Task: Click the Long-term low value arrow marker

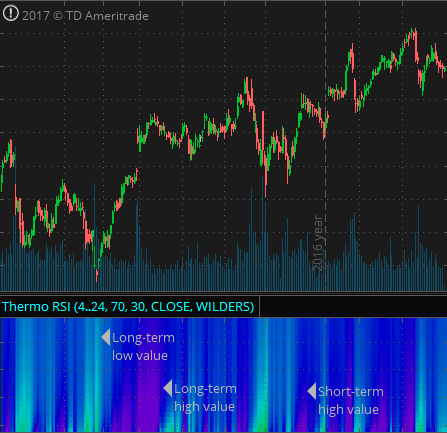Action: click(106, 337)
